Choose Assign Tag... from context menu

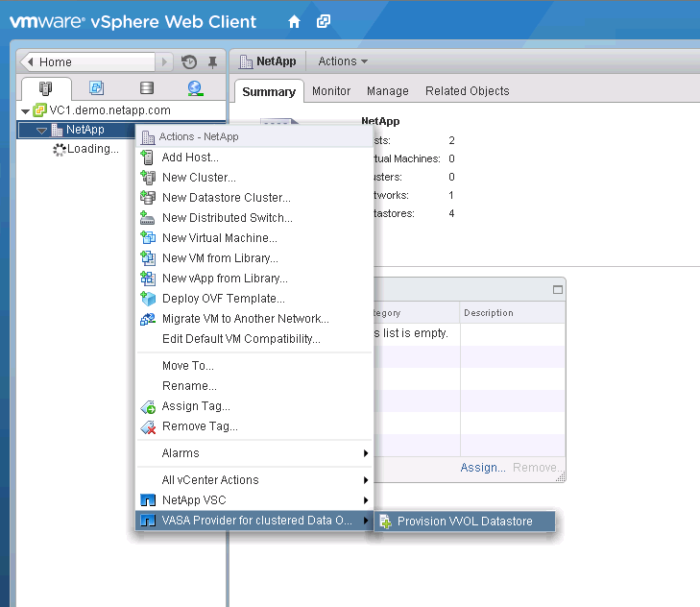(x=254, y=406)
